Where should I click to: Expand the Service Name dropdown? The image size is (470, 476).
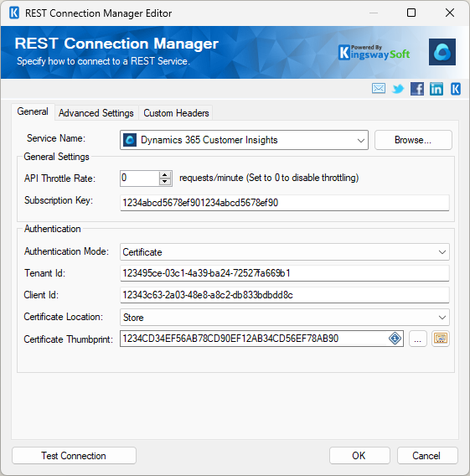tap(361, 140)
